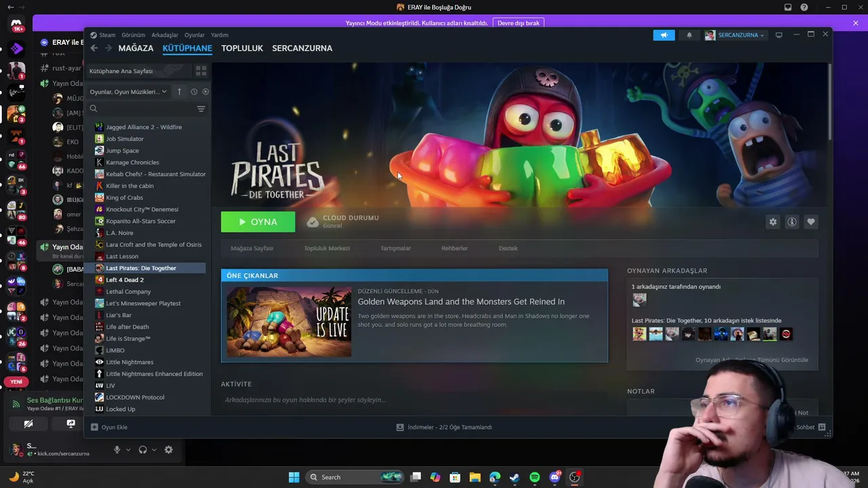The image size is (868, 488).
Task: Toggle the ready-to-play filter icon
Action: pos(205,91)
